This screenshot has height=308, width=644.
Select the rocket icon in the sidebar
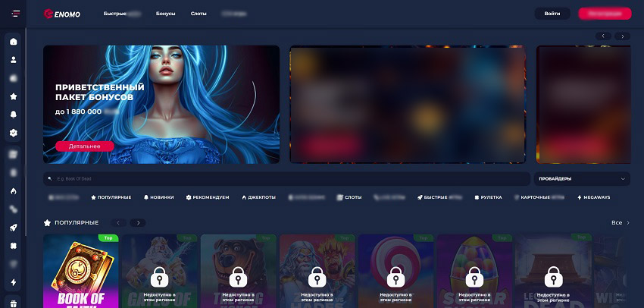(x=14, y=228)
